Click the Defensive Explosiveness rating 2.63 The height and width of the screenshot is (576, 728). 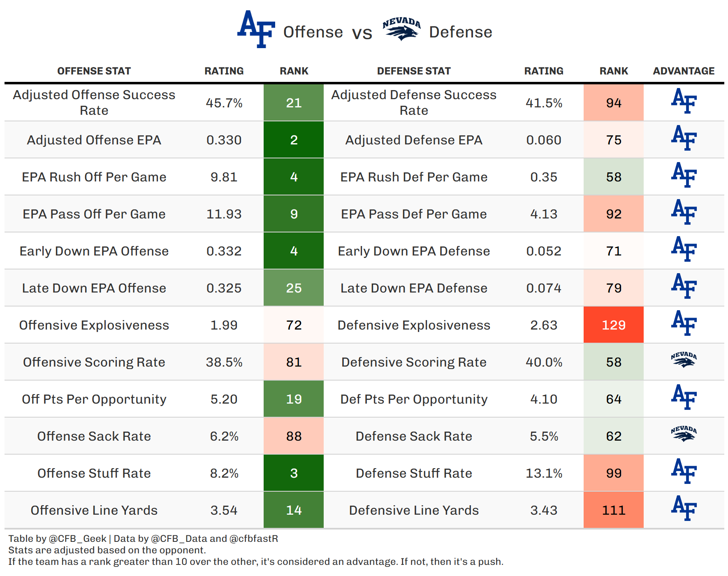[x=544, y=325]
